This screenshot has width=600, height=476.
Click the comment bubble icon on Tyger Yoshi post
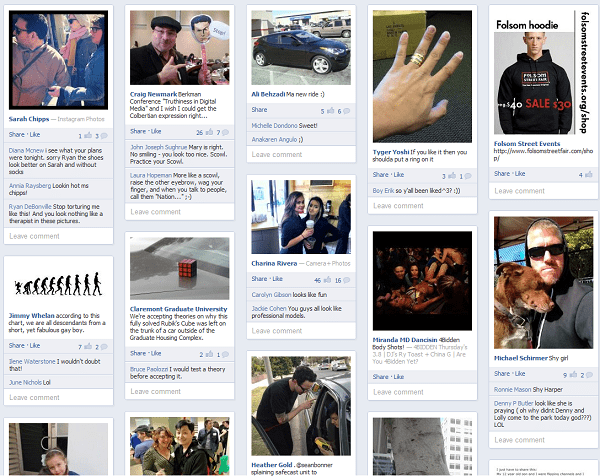[468, 176]
